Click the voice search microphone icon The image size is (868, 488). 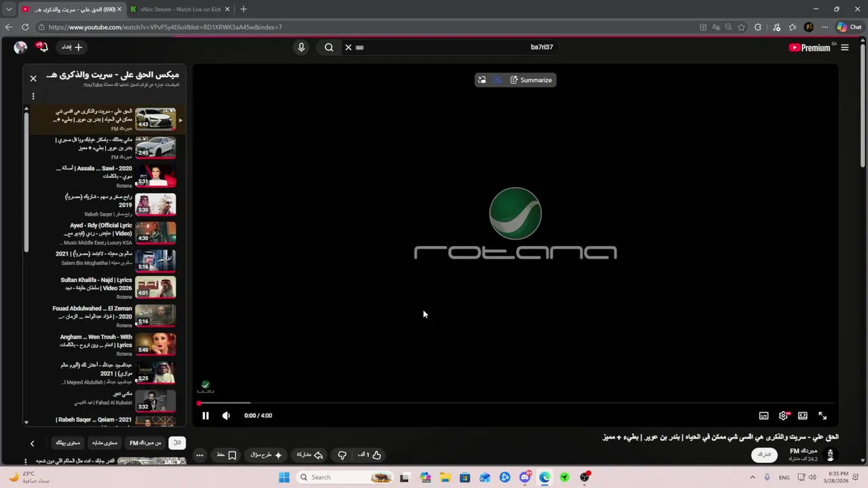302,47
